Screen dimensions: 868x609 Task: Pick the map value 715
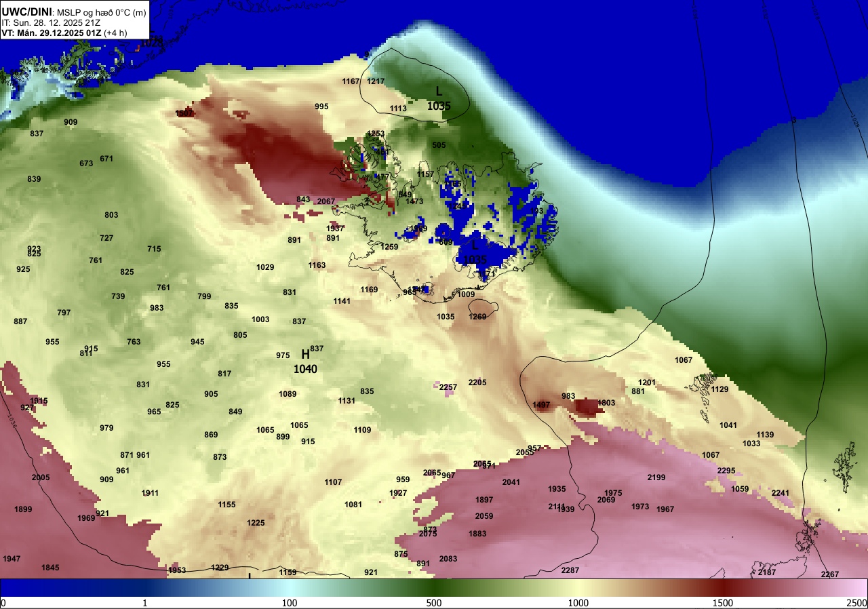tap(154, 249)
